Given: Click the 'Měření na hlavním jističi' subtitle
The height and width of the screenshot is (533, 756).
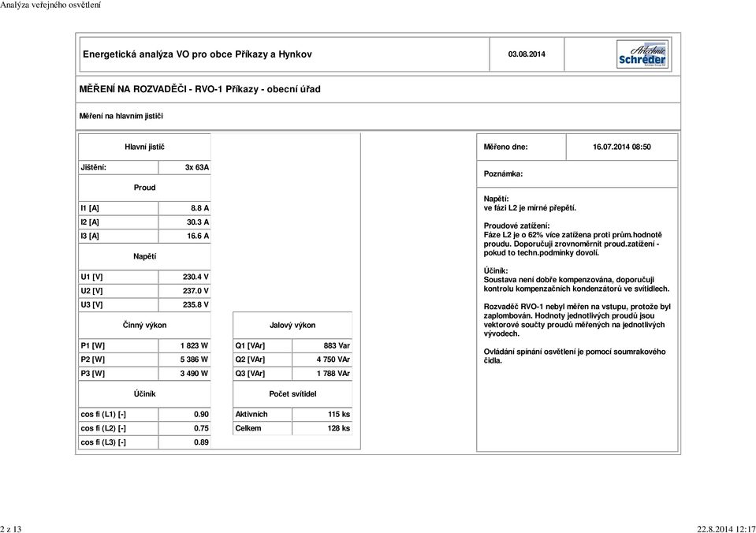Looking at the screenshot, I should tap(121, 116).
